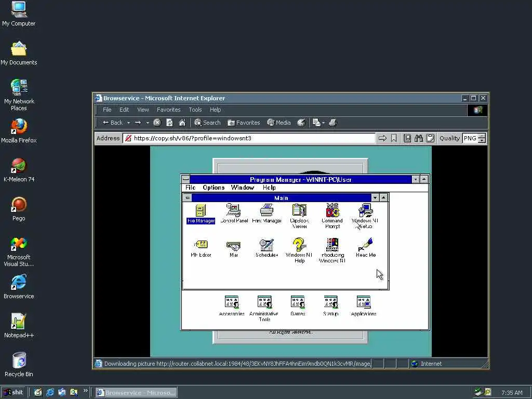The height and width of the screenshot is (399, 532).
Task: Open the PIF Editor icon
Action: point(201,248)
